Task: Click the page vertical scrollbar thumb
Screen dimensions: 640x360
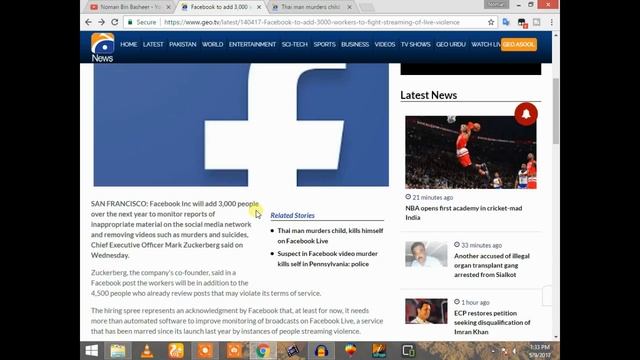Action: click(556, 111)
